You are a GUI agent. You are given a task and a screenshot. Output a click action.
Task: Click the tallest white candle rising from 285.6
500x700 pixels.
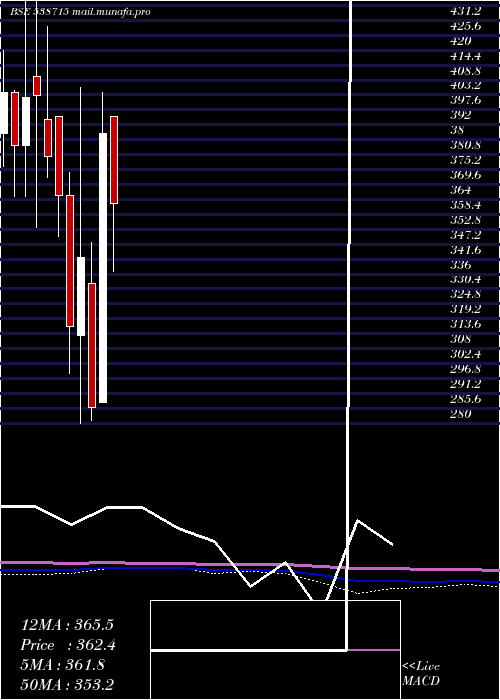pyautogui.click(x=103, y=268)
